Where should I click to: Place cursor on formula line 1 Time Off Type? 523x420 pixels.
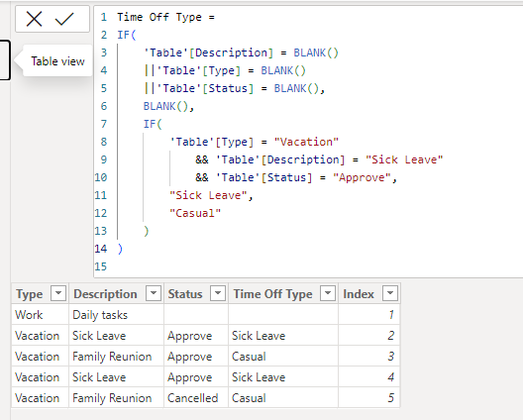pos(159,17)
